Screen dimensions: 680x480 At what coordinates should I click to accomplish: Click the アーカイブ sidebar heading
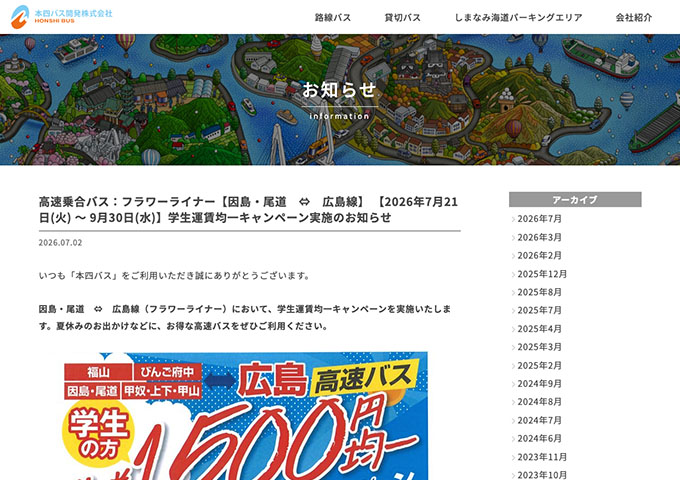575,199
